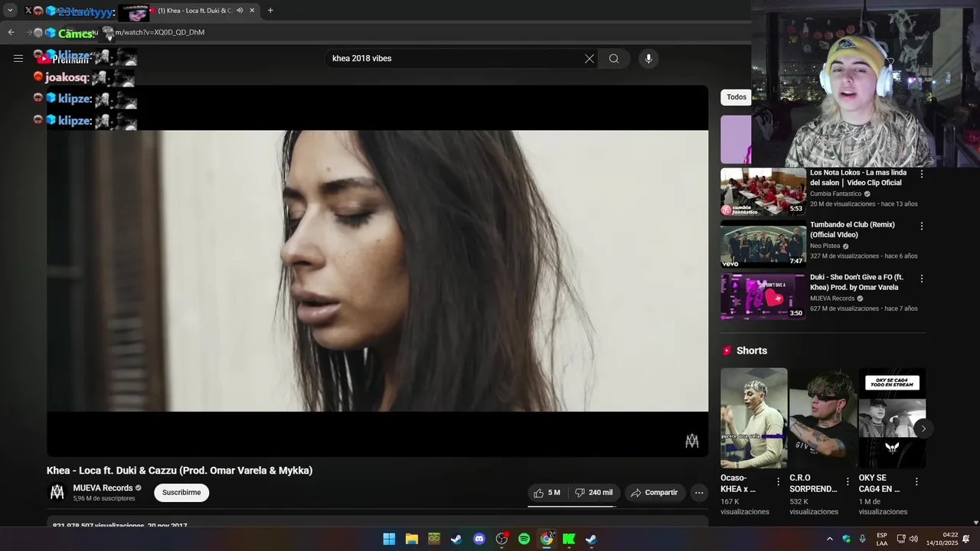The width and height of the screenshot is (980, 551).
Task: Click the Shorts section heading
Action: [751, 350]
